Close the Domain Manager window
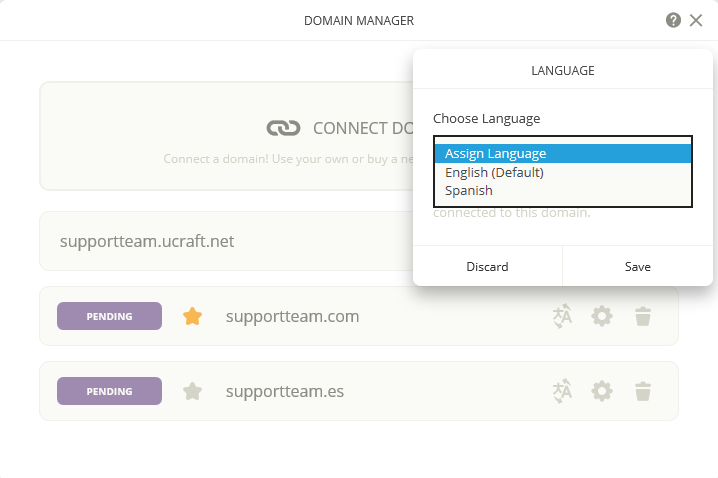 point(696,20)
